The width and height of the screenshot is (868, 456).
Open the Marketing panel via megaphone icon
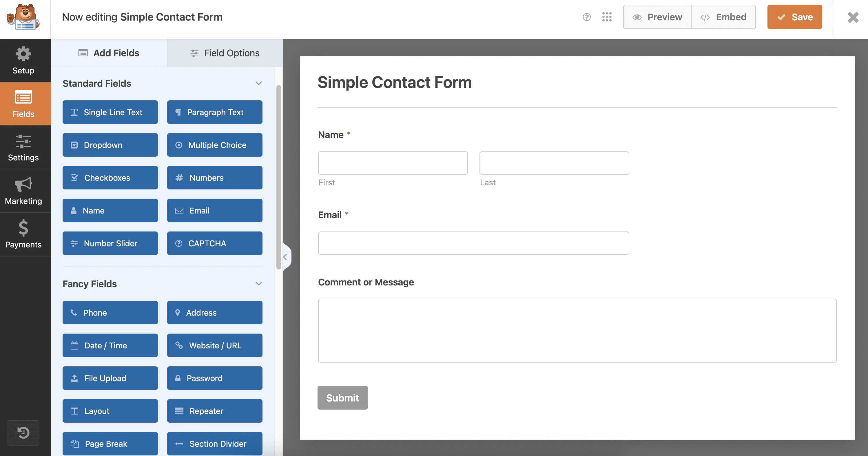click(x=23, y=191)
